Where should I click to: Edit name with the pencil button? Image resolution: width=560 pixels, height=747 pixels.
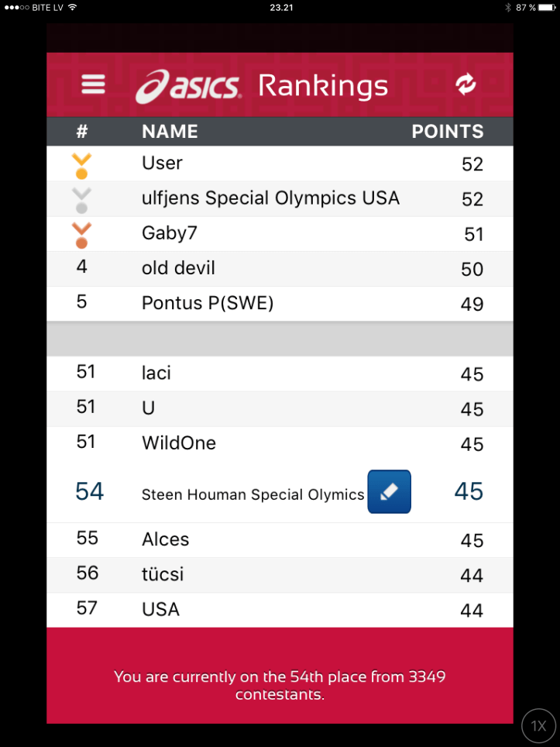[389, 492]
